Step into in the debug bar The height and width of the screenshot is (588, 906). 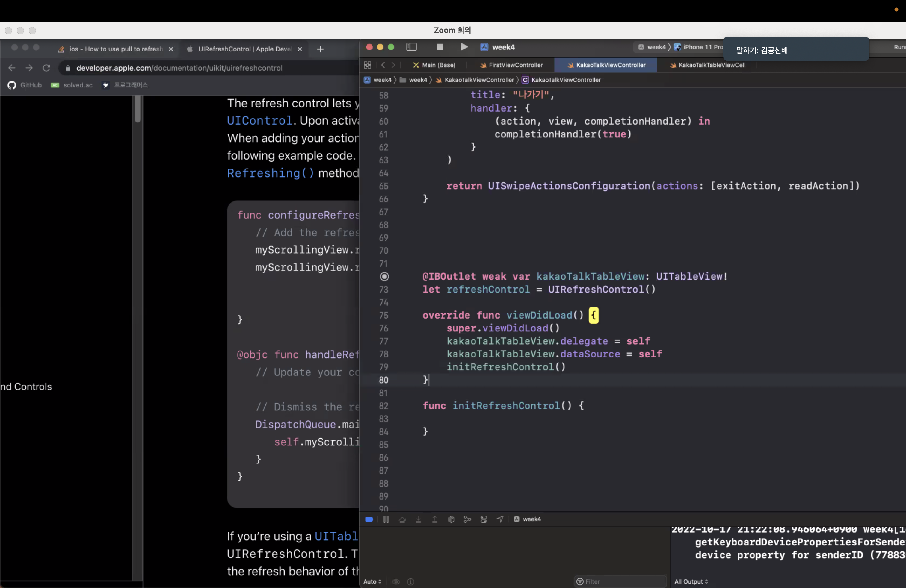click(x=418, y=519)
